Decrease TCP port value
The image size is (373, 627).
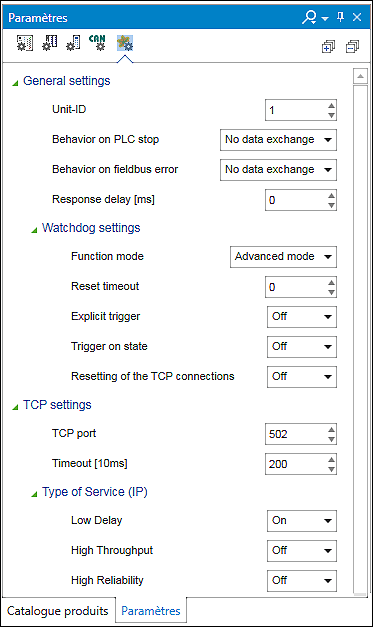click(331, 439)
